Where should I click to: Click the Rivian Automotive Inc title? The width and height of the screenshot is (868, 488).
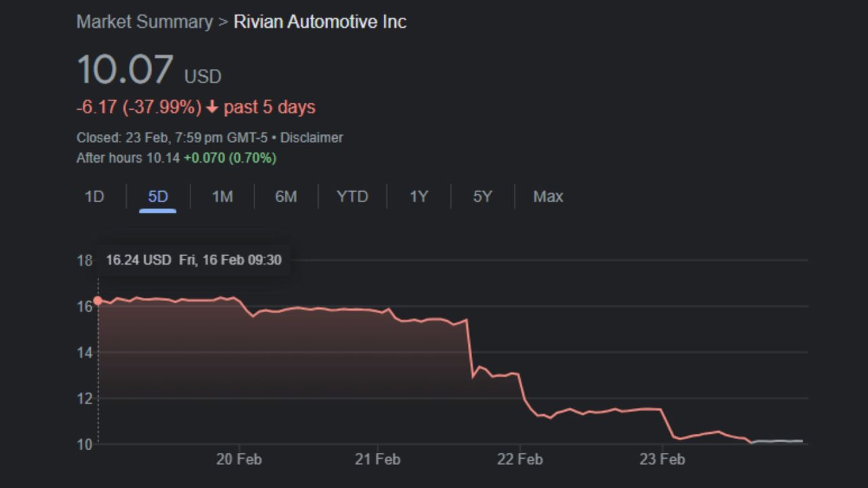tap(320, 22)
